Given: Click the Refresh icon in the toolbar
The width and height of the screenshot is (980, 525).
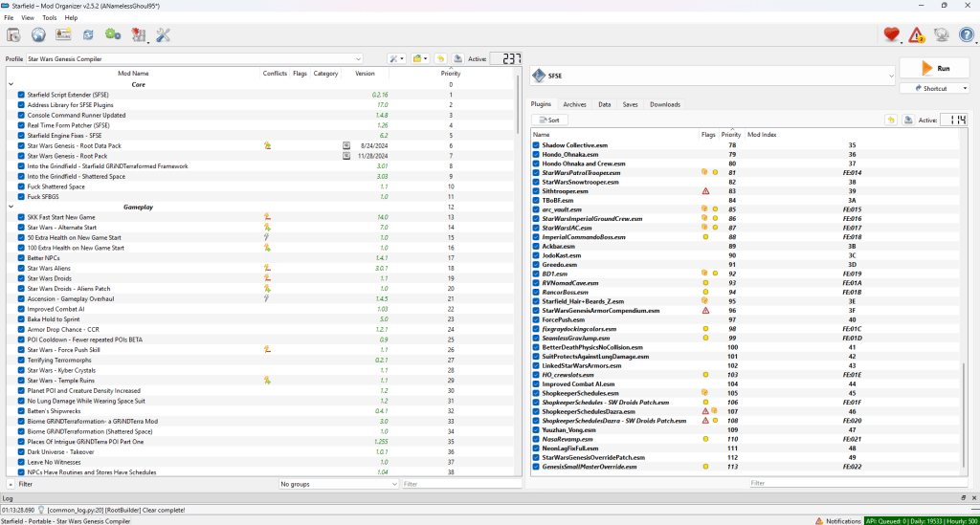Looking at the screenshot, I should pyautogui.click(x=88, y=35).
